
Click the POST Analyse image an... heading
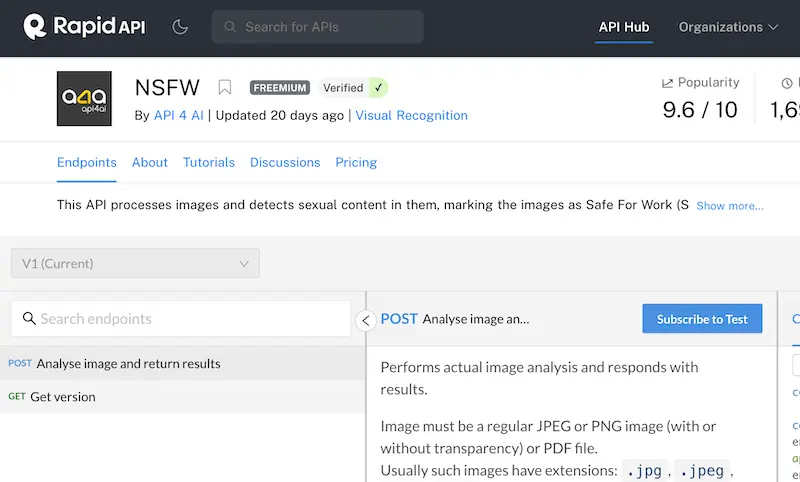tap(455, 319)
